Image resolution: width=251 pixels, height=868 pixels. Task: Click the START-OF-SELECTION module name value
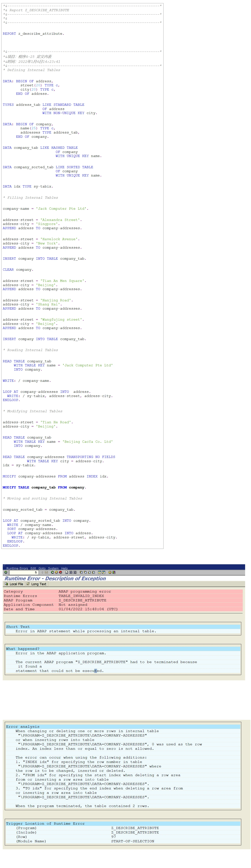point(133,841)
